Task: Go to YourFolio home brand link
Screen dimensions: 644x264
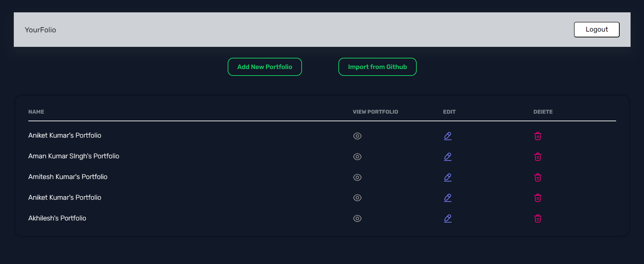Action: tap(40, 30)
